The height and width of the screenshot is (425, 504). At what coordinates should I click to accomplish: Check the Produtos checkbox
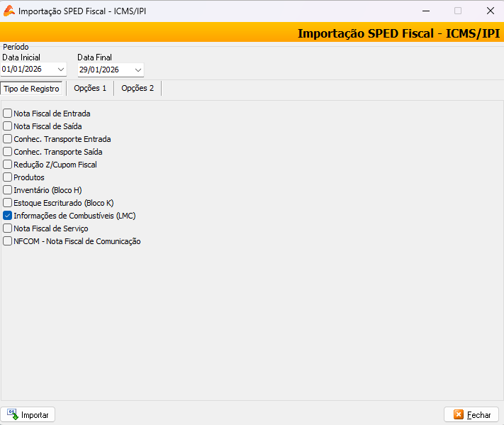[8, 177]
